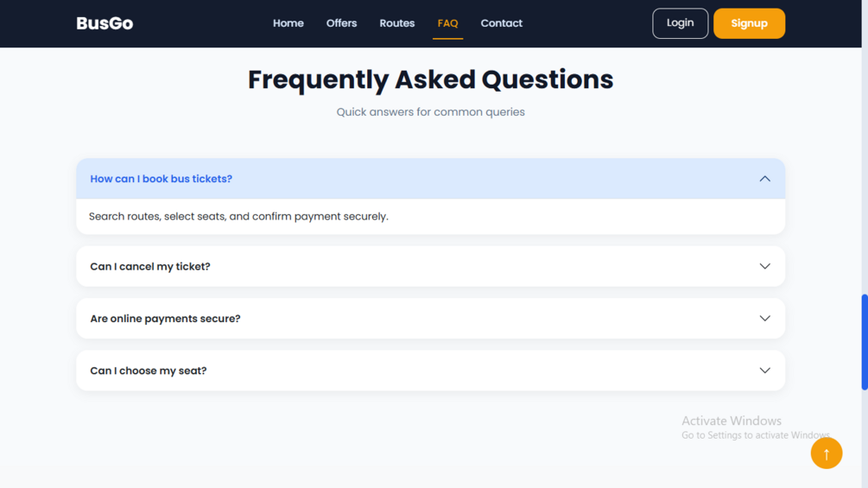Image resolution: width=868 pixels, height=488 pixels.
Task: Open the Home nav item
Action: point(288,23)
